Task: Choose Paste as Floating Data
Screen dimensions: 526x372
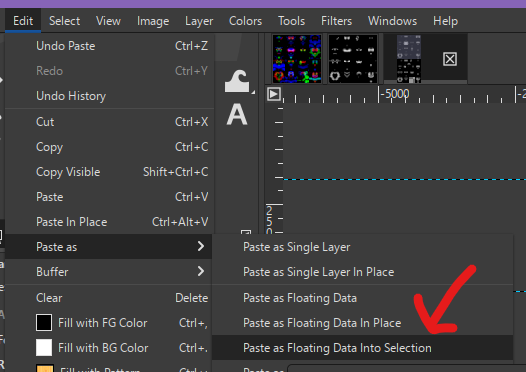Action: 363,298
